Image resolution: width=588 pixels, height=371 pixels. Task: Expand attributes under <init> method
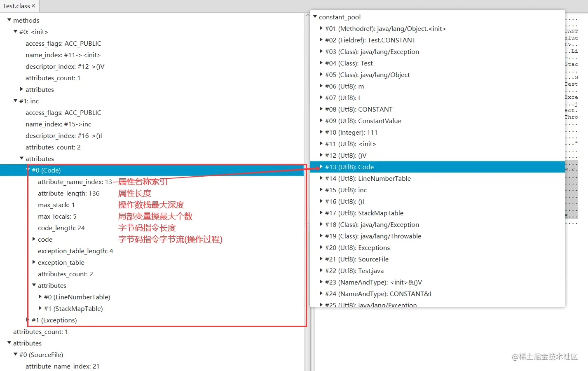21,89
